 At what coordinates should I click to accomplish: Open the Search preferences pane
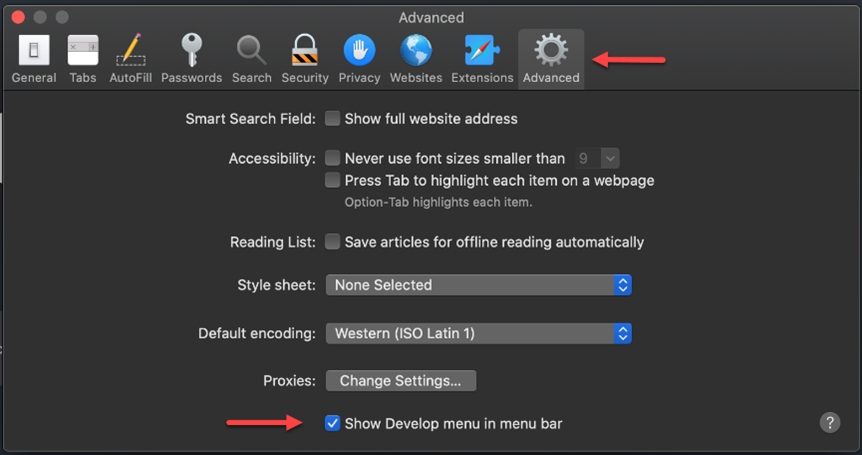click(252, 59)
